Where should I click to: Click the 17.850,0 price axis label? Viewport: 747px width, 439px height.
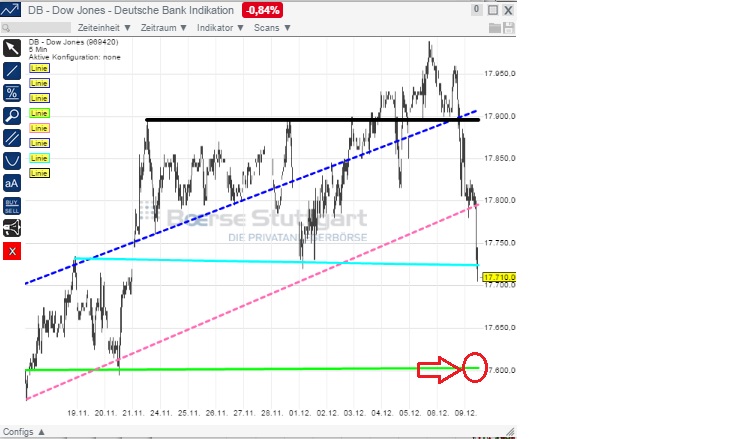[x=500, y=158]
